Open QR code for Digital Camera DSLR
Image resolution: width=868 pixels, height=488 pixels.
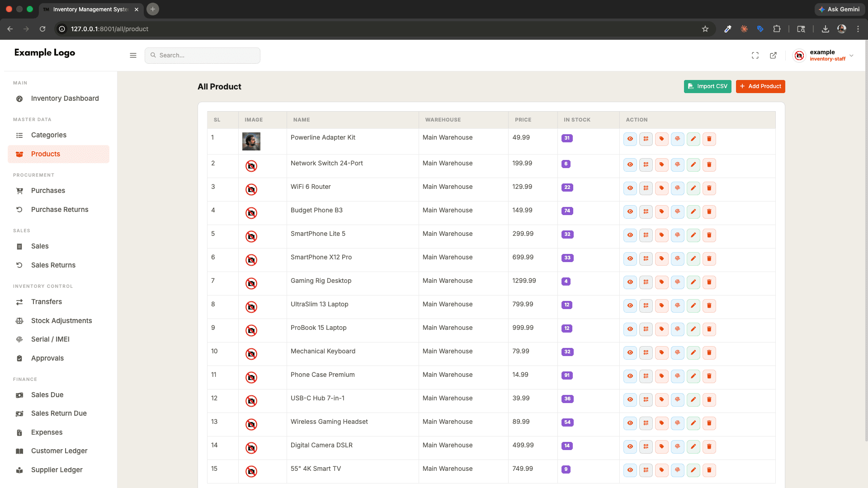[646, 446]
